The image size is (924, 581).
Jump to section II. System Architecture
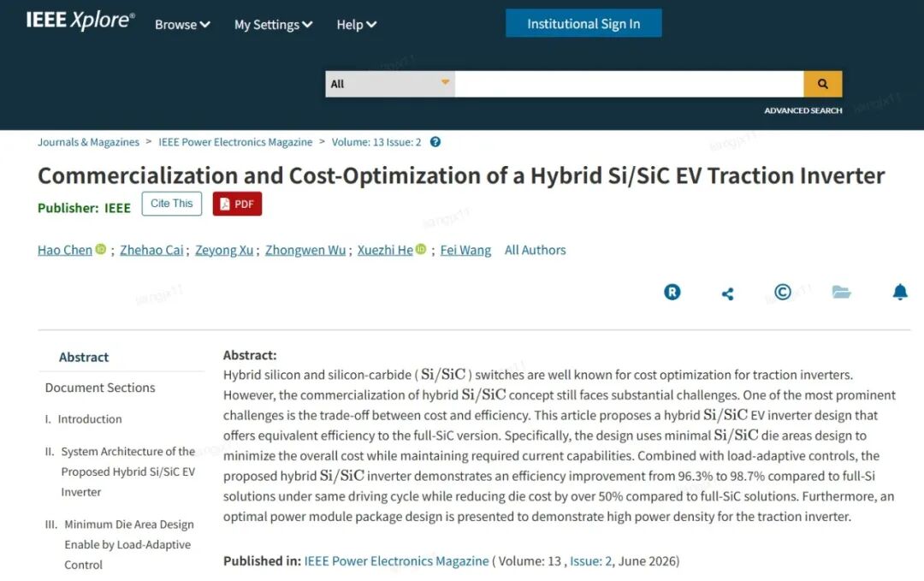pos(121,471)
